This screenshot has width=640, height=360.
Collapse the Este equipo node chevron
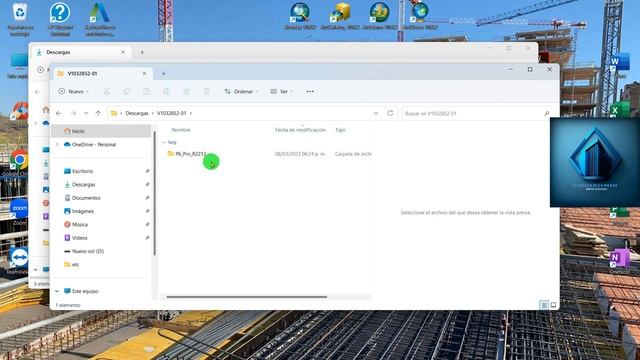pos(57,291)
